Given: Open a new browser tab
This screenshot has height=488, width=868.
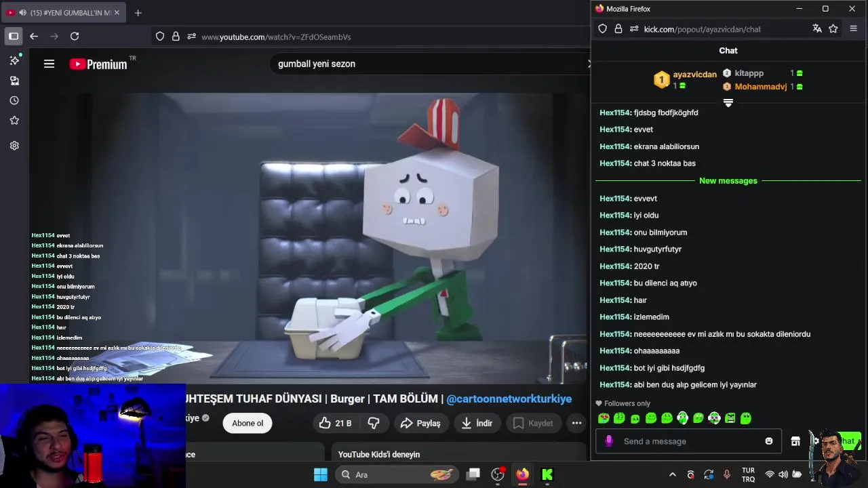Looking at the screenshot, I should [138, 13].
